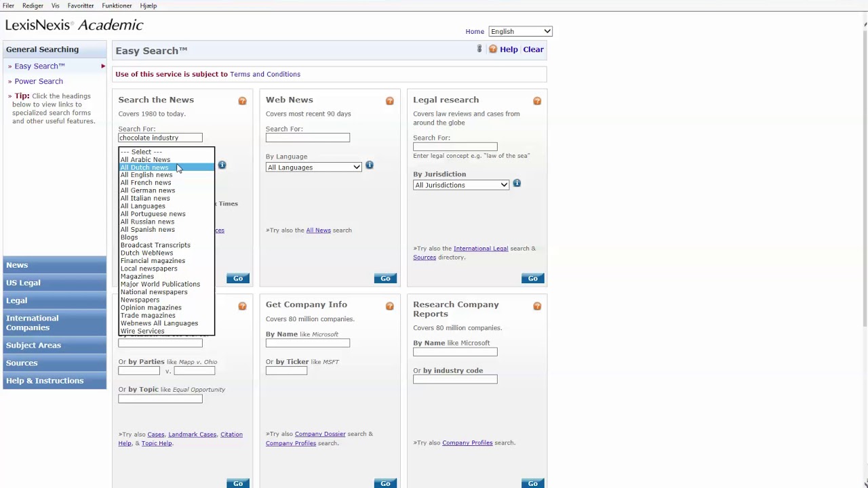Open help icon in Legal research panel
Image resolution: width=868 pixels, height=488 pixels.
tap(537, 101)
